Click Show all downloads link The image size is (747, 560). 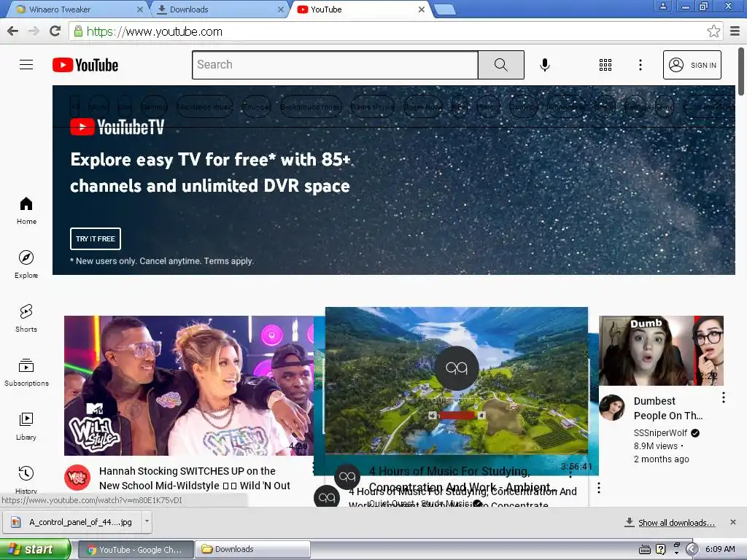(x=676, y=522)
